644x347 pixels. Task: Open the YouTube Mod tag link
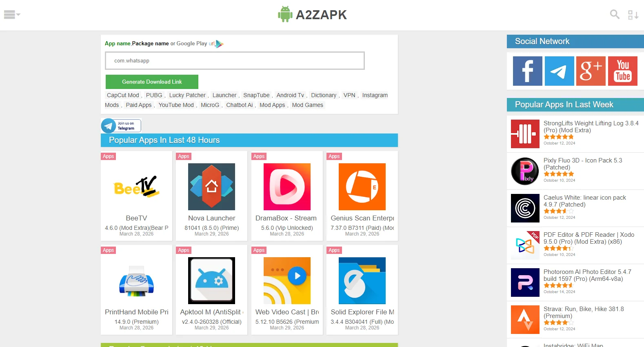pos(176,105)
